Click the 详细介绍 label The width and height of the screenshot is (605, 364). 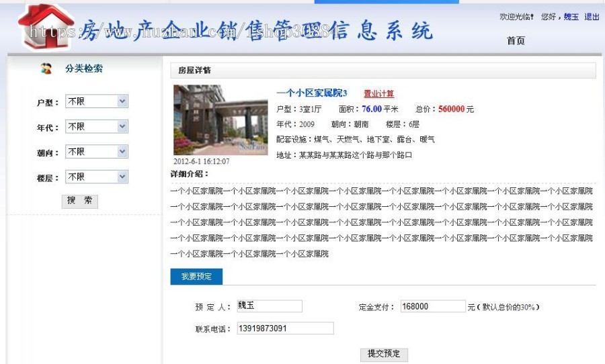point(190,174)
